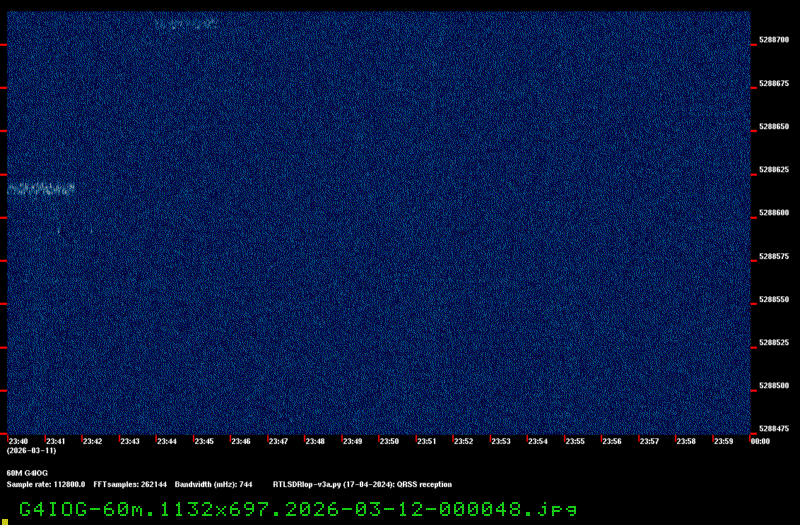This screenshot has width=800, height=525.
Task: Select the 5288650 frequency label
Action: tap(774, 127)
